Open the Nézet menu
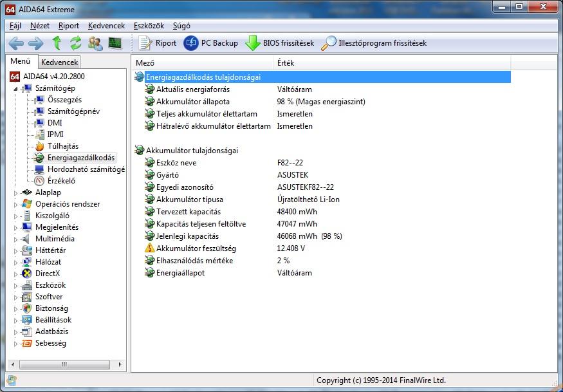The image size is (563, 392). coord(40,26)
